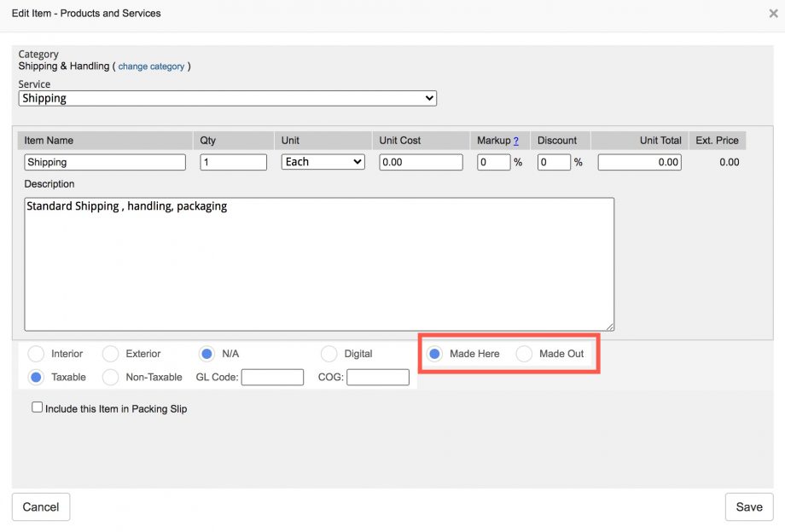Save the edited item

coord(748,506)
